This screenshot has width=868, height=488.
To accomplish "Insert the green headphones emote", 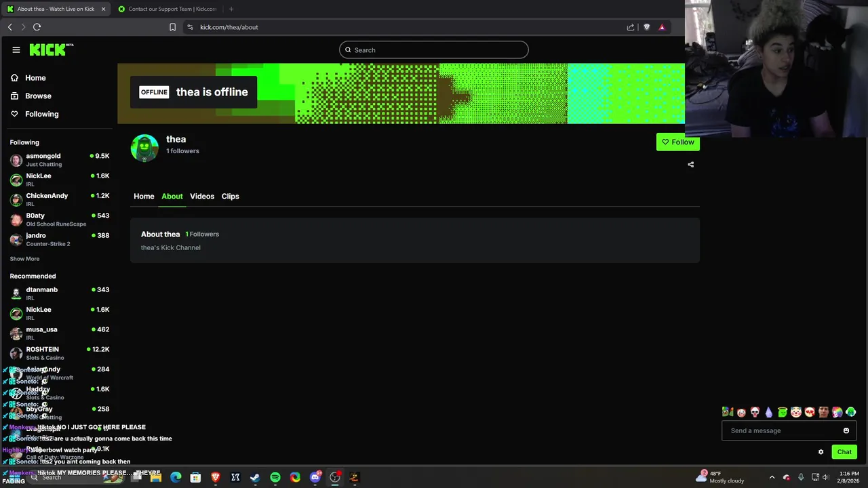I will click(x=850, y=412).
